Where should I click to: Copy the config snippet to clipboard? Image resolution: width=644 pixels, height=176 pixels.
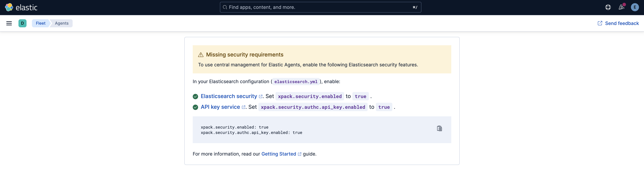pyautogui.click(x=439, y=129)
